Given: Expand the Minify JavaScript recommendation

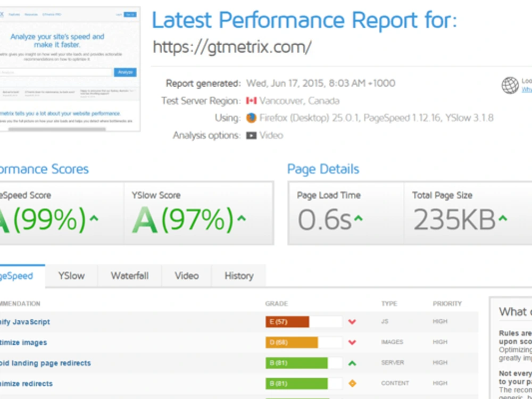Looking at the screenshot, I should coord(25,322).
